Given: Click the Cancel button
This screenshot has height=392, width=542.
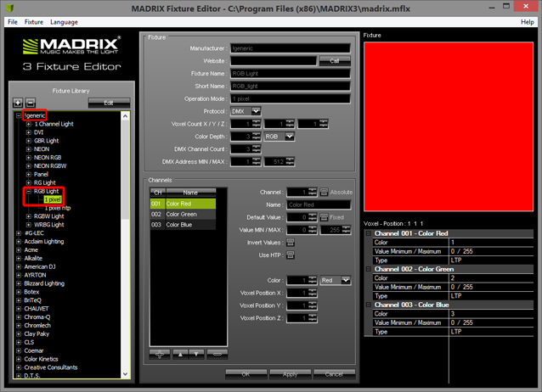Looking at the screenshot, I should [x=334, y=374].
